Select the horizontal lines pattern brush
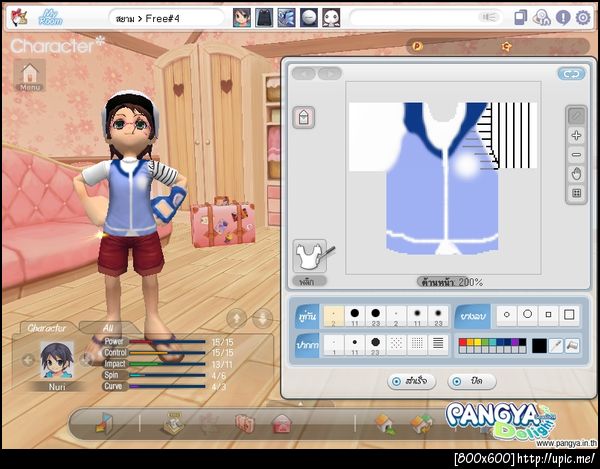The image size is (600, 469). tap(438, 345)
